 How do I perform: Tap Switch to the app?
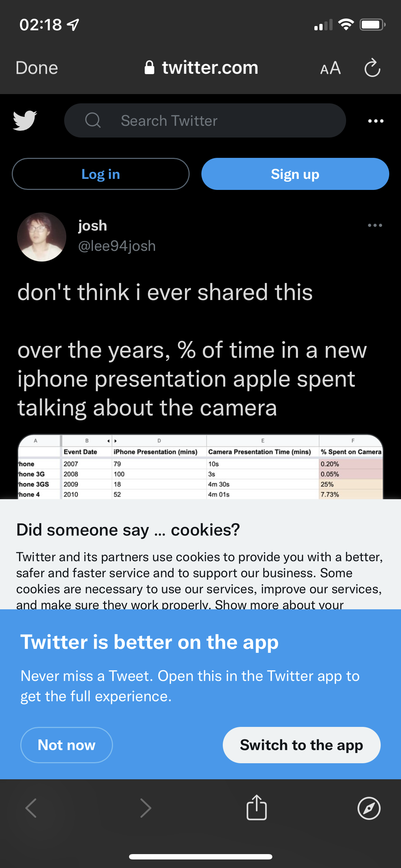[x=302, y=745]
